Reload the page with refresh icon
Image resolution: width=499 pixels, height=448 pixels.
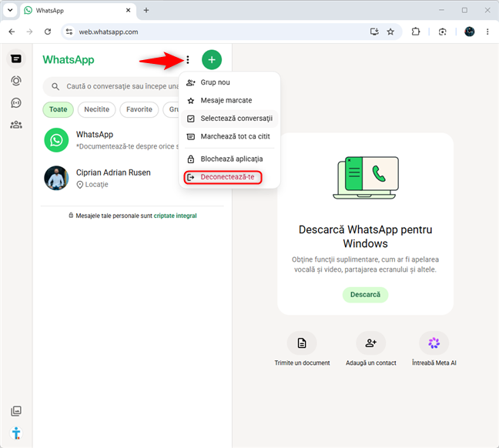[48, 32]
